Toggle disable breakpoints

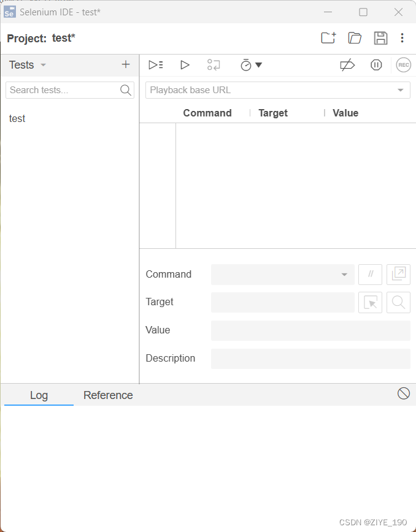pyautogui.click(x=347, y=65)
